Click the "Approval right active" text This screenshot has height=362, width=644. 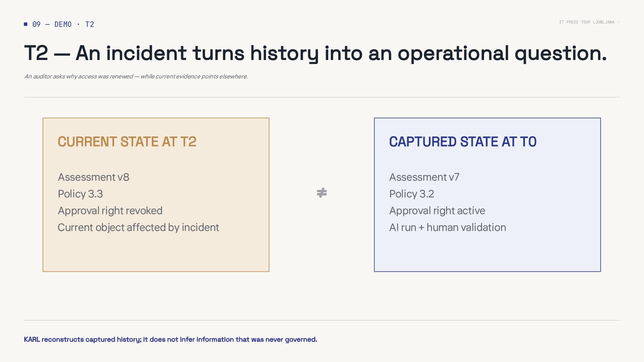pos(437,210)
